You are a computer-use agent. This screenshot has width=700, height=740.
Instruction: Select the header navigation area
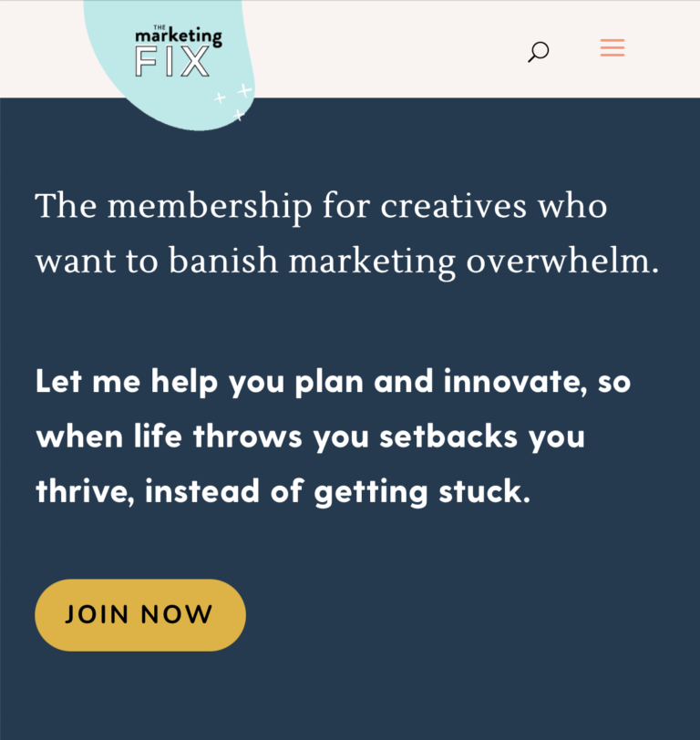click(x=574, y=48)
